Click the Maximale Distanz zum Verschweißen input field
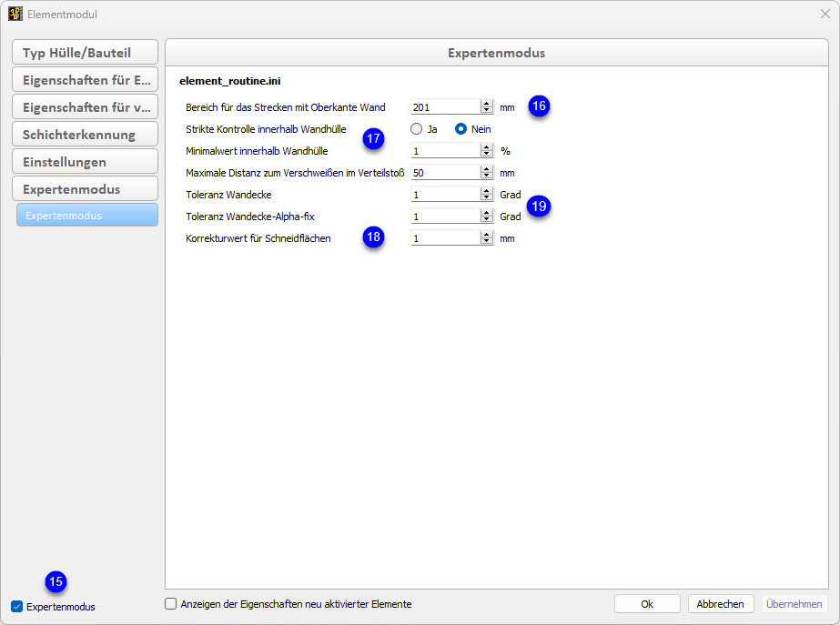Image resolution: width=840 pixels, height=625 pixels. click(x=444, y=173)
